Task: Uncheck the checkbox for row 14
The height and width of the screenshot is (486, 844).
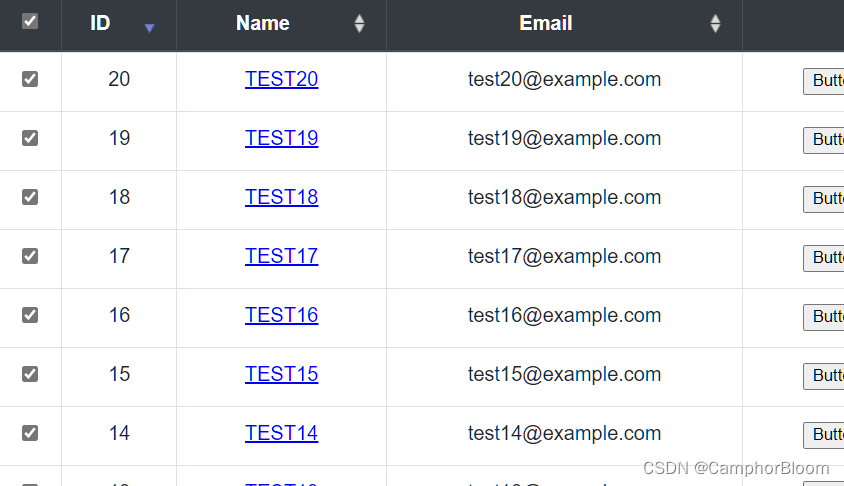Action: pos(30,433)
